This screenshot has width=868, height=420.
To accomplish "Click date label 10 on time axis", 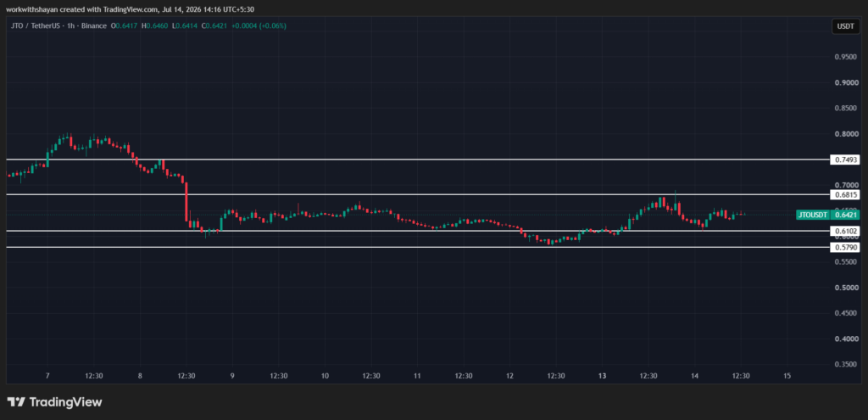I will coord(325,376).
